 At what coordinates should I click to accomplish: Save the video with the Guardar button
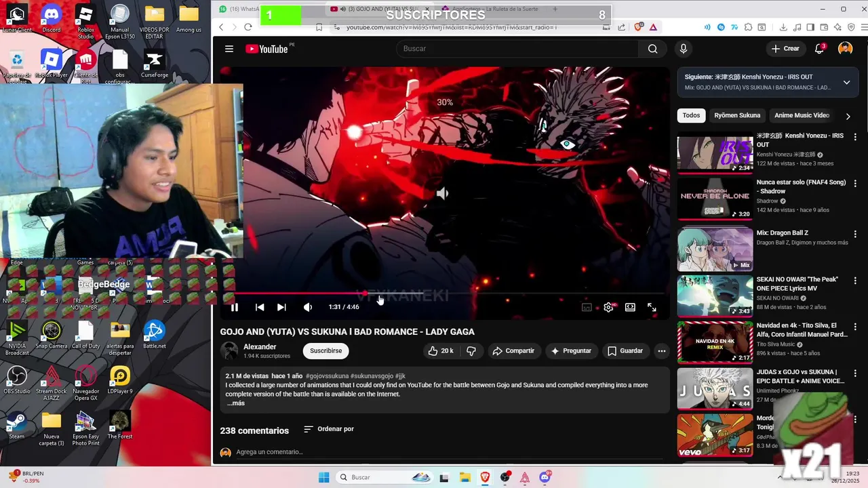625,351
